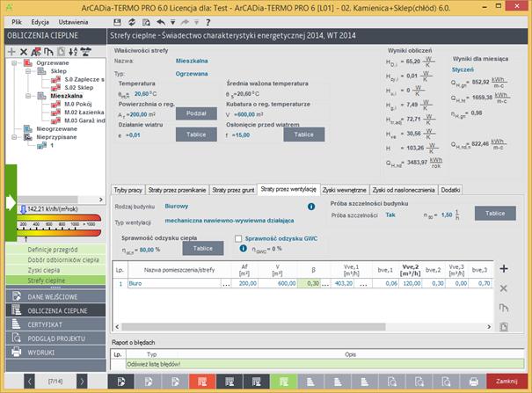532x393 pixels.
Task: Click the β value 0,30 cell
Action: point(309,283)
